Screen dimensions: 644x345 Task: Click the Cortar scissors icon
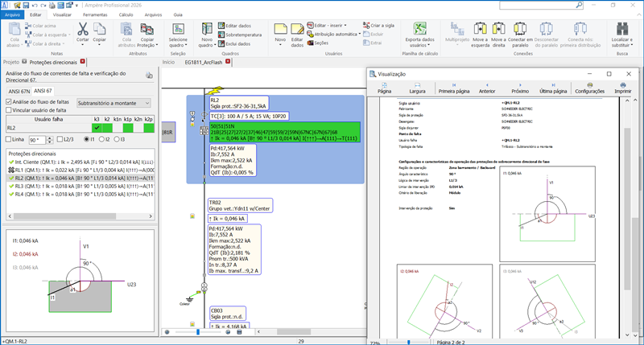click(82, 29)
